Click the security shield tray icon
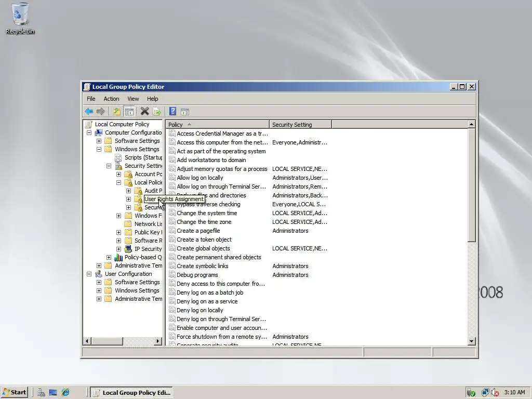The width and height of the screenshot is (532, 399). [x=471, y=393]
